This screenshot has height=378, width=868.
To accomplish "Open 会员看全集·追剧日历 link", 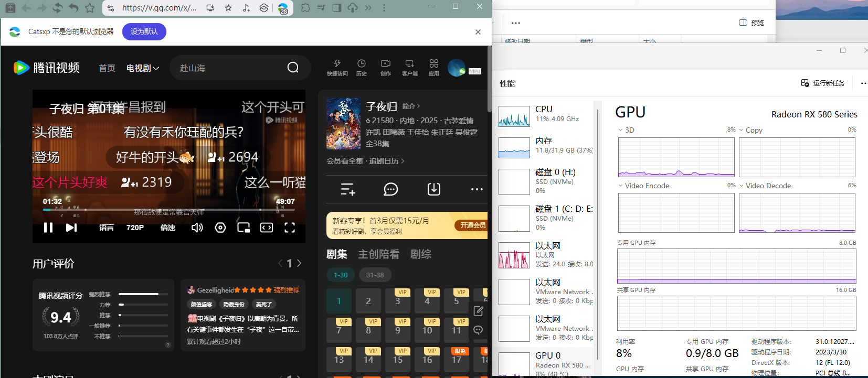I will (365, 161).
